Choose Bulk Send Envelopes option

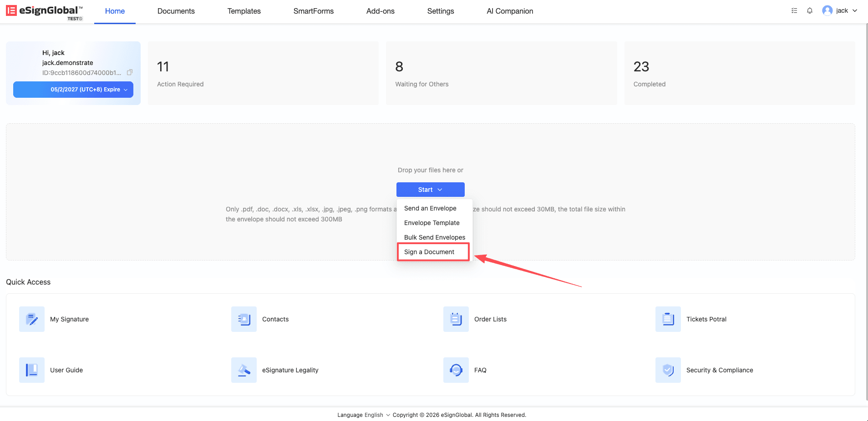point(435,237)
